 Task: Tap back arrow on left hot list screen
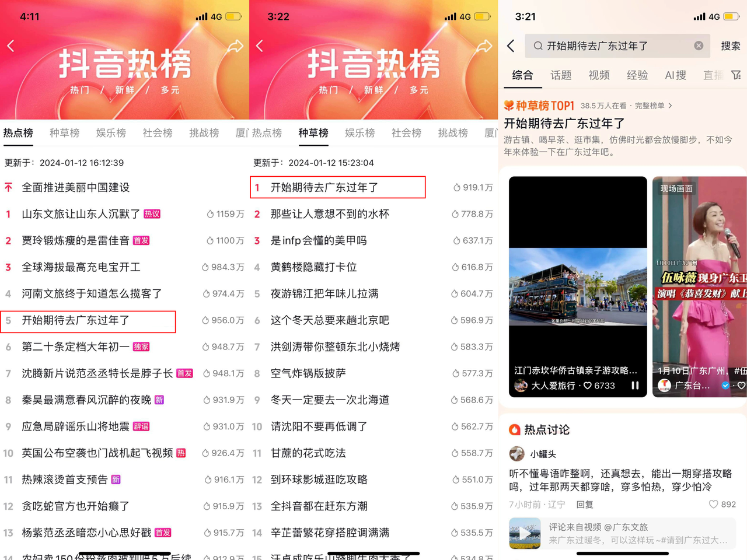(x=11, y=45)
